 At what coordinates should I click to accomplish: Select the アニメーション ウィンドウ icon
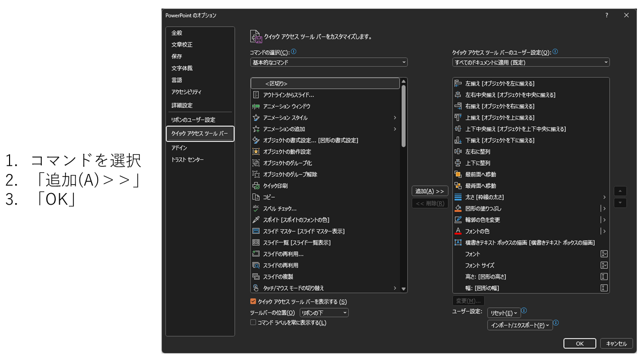[256, 106]
